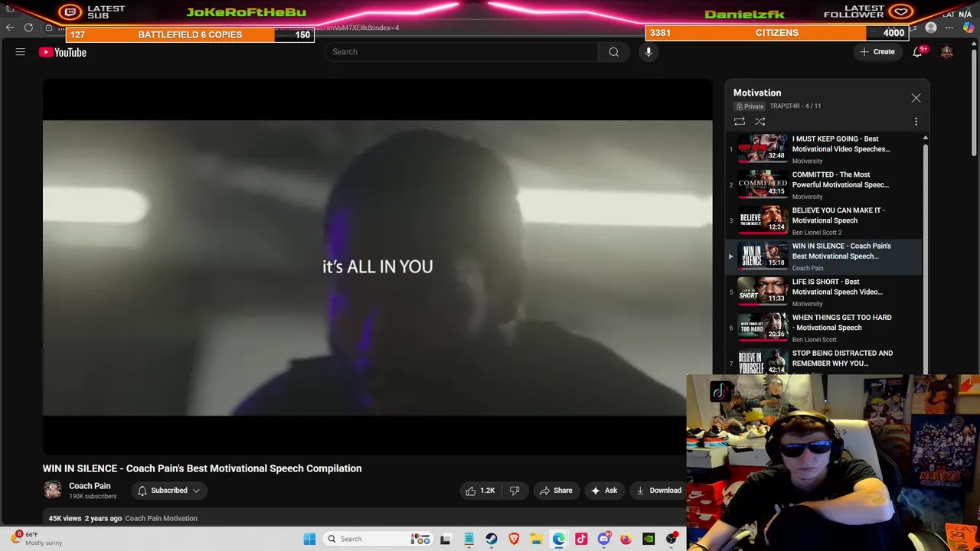Open the Windows Start menu
Viewport: 980px width, 551px height.
pos(309,539)
